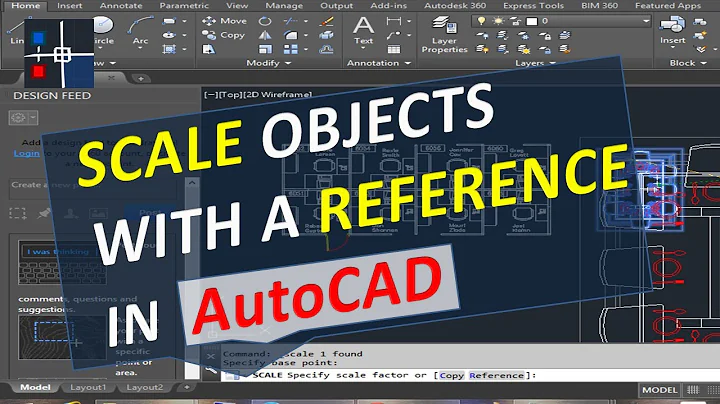Viewport: 720px width, 404px height.
Task: Click the Isolate layer icon
Action: coord(503,35)
